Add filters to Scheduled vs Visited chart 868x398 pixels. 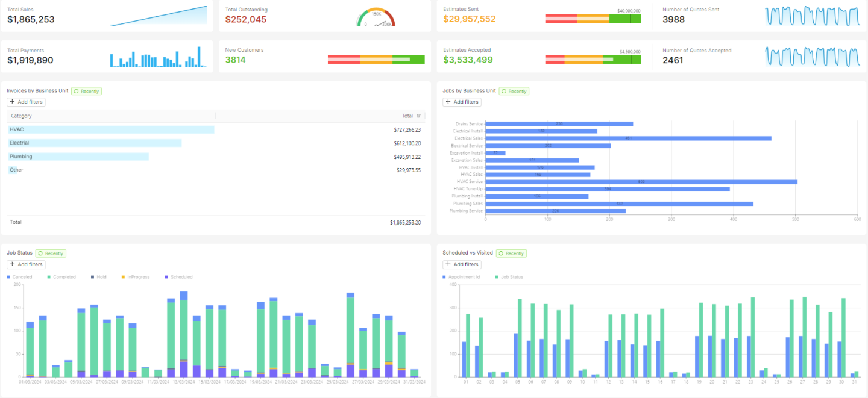[462, 264]
